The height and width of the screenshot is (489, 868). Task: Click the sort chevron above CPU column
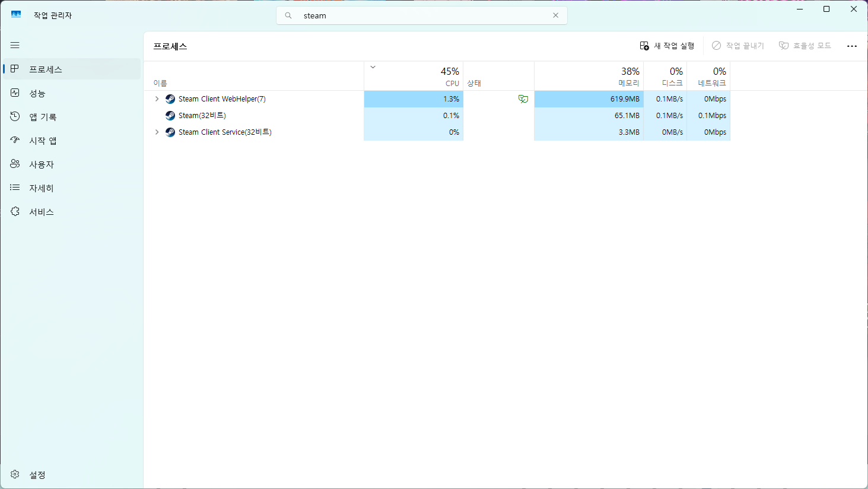pyautogui.click(x=373, y=67)
